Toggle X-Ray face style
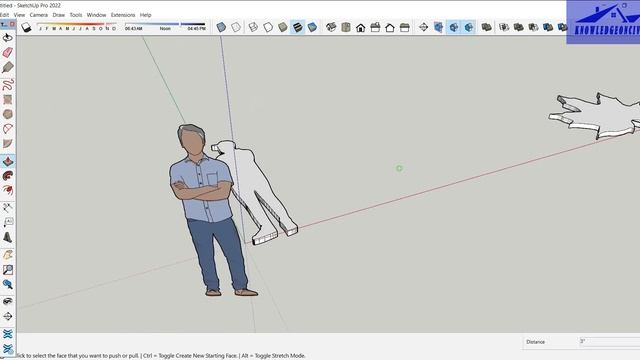The height and width of the screenshot is (360, 640). pos(221,27)
